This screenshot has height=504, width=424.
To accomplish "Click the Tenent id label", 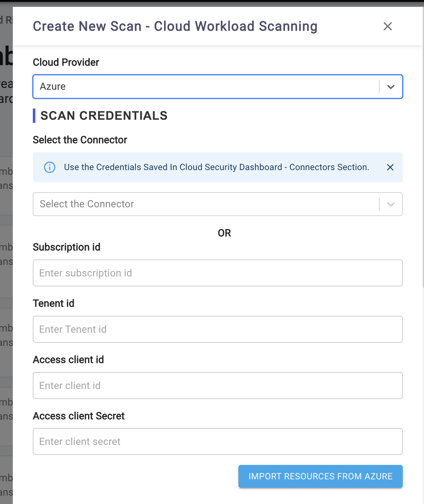I will pos(54,303).
